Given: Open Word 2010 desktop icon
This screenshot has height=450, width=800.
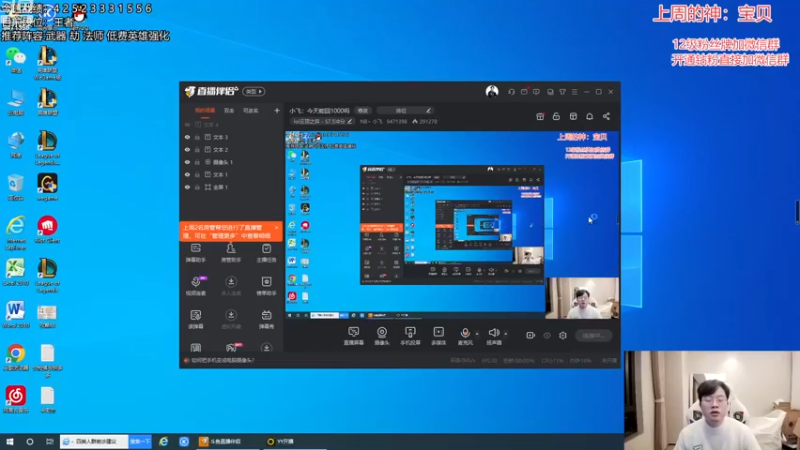Looking at the screenshot, I should click(x=15, y=314).
